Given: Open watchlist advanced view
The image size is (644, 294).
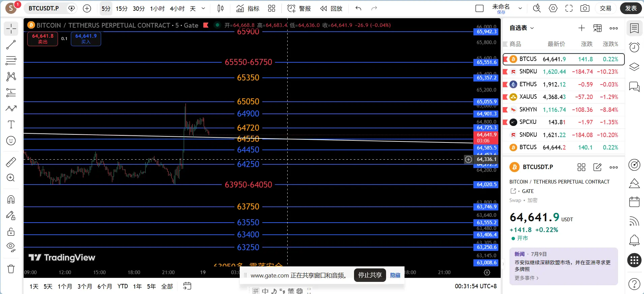Looking at the screenshot, I should [597, 28].
